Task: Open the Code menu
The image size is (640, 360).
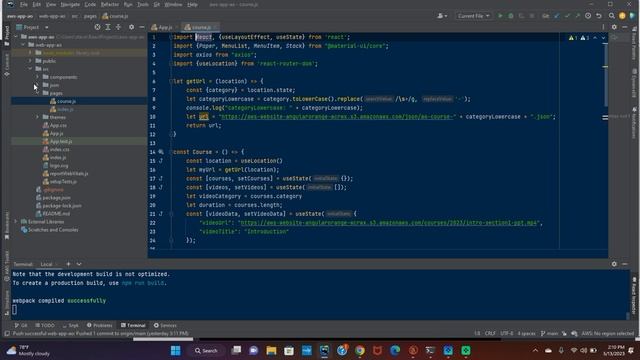Action: [x=90, y=4]
